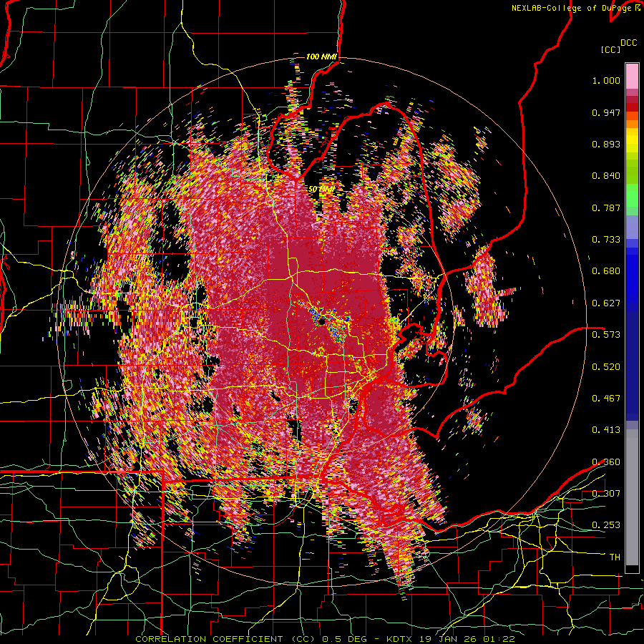The image size is (644, 644).
Task: Click the 0.307 scale value
Action: tap(606, 494)
